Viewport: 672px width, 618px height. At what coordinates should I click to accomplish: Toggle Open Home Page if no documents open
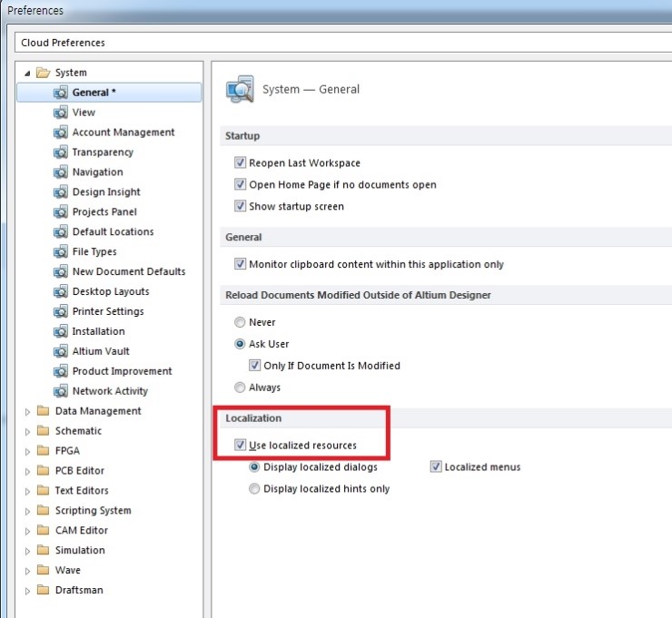pyautogui.click(x=240, y=184)
